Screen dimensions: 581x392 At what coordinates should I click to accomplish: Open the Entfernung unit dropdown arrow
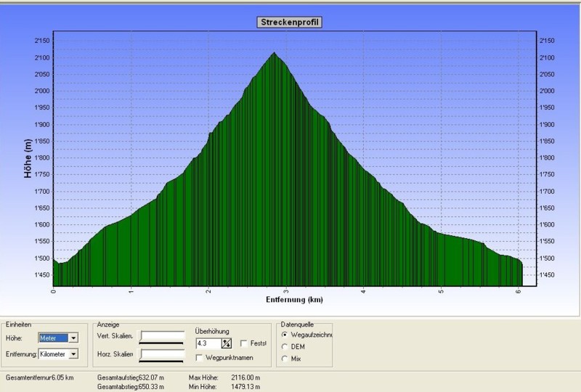tap(73, 354)
